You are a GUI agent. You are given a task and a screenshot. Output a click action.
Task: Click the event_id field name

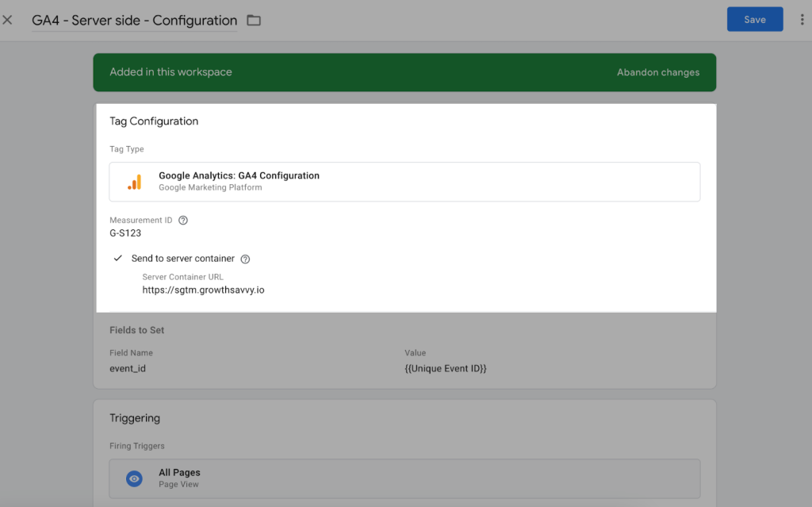tap(128, 369)
